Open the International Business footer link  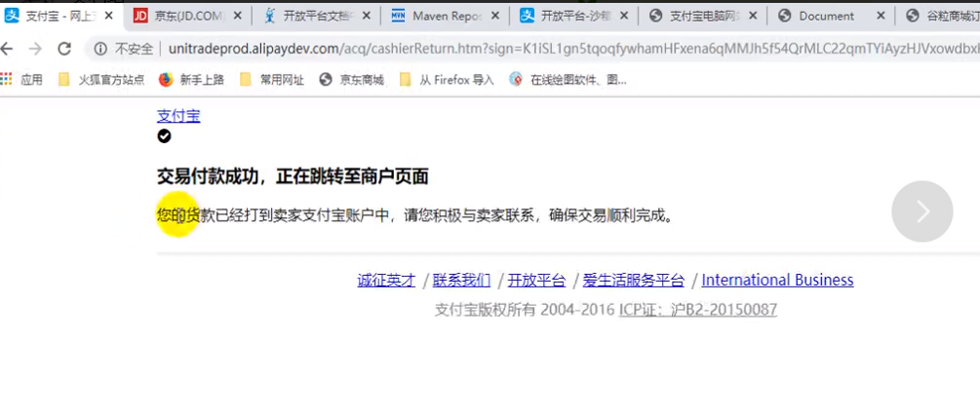777,281
